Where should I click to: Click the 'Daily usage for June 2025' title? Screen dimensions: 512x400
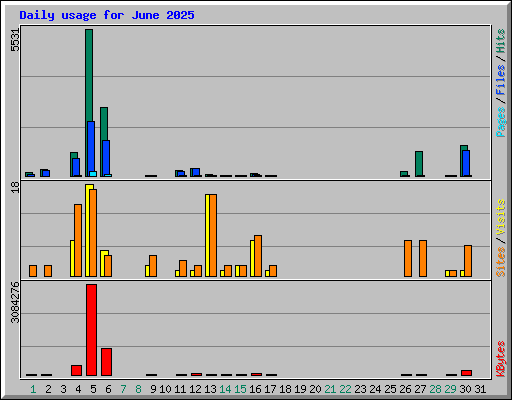click(x=107, y=15)
